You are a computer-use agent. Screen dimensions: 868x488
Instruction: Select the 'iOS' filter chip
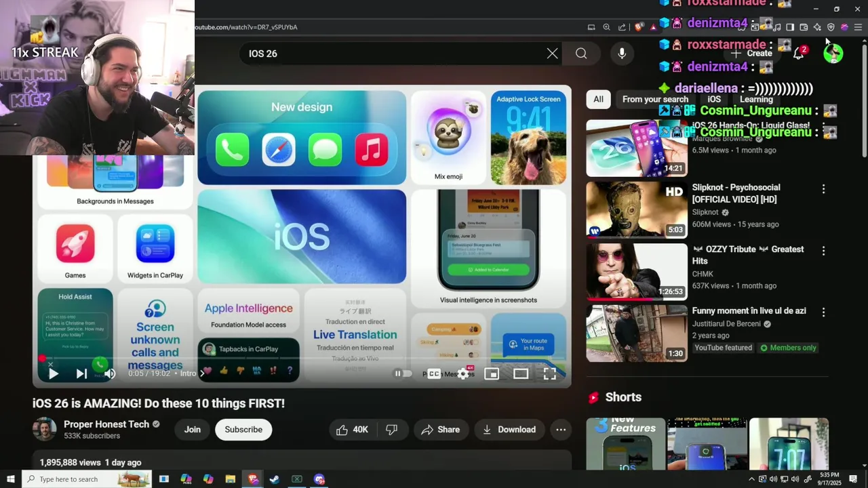(x=714, y=99)
